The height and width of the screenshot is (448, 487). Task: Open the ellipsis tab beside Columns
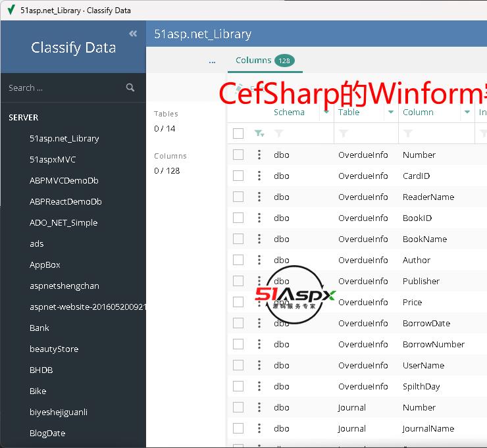pos(212,61)
